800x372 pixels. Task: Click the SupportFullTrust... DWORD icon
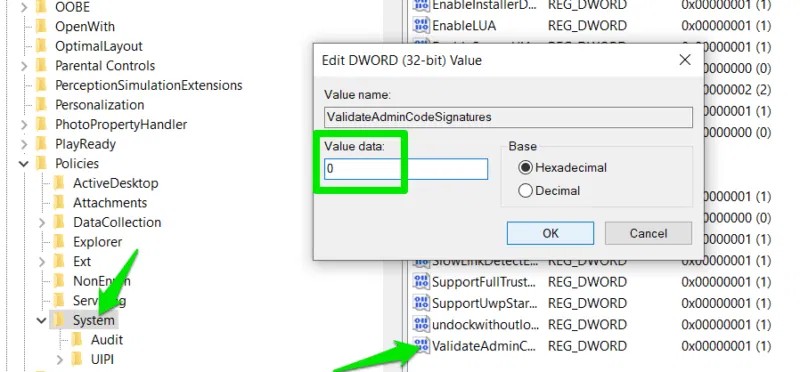point(421,282)
